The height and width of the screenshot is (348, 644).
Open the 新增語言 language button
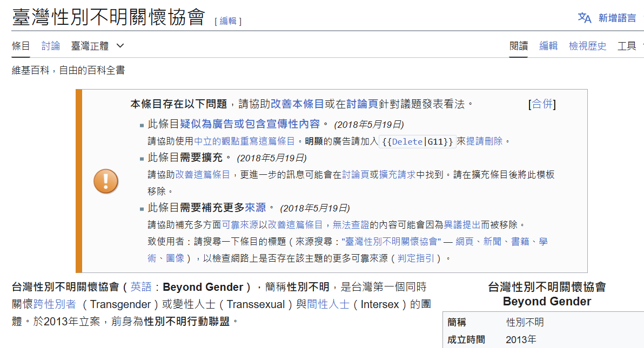[x=617, y=18]
